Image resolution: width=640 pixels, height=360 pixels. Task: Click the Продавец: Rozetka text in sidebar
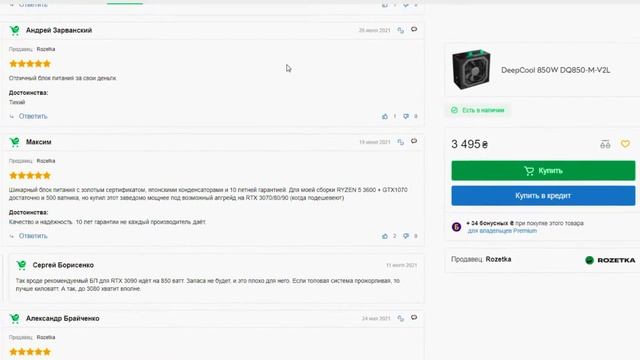pyautogui.click(x=481, y=259)
